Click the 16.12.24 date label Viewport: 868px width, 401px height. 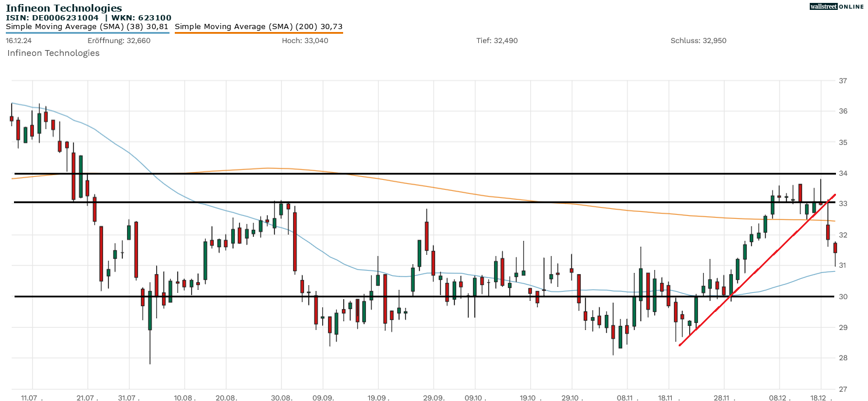coord(18,41)
